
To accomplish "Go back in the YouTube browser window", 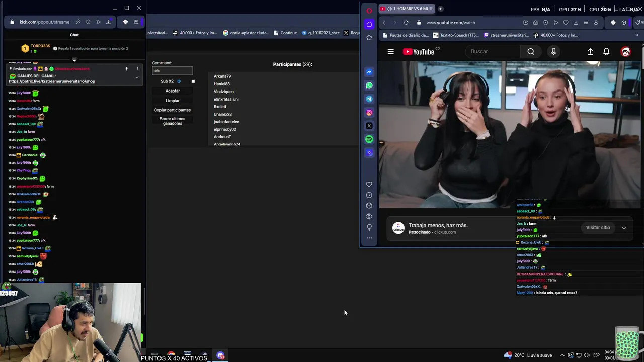I will click(384, 22).
